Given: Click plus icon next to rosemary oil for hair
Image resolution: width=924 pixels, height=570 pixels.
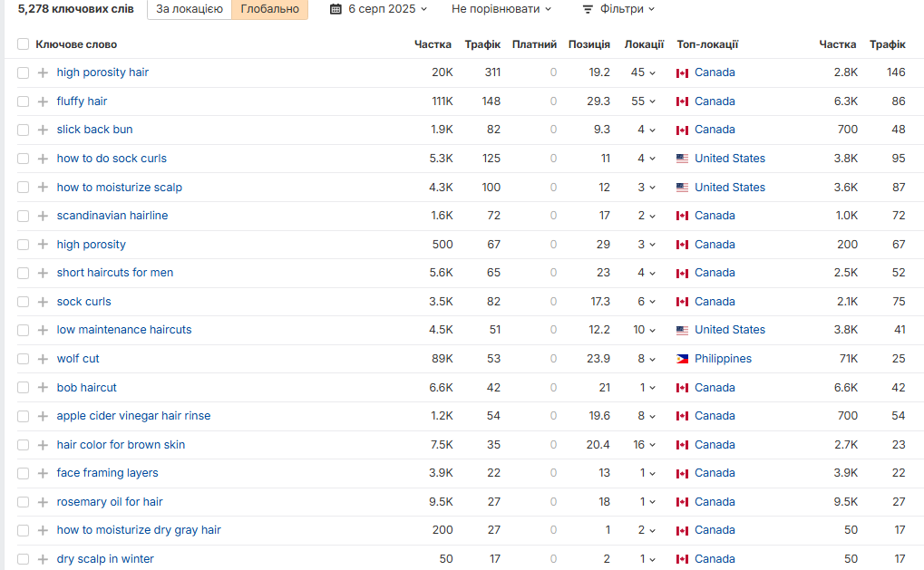Looking at the screenshot, I should tap(43, 502).
